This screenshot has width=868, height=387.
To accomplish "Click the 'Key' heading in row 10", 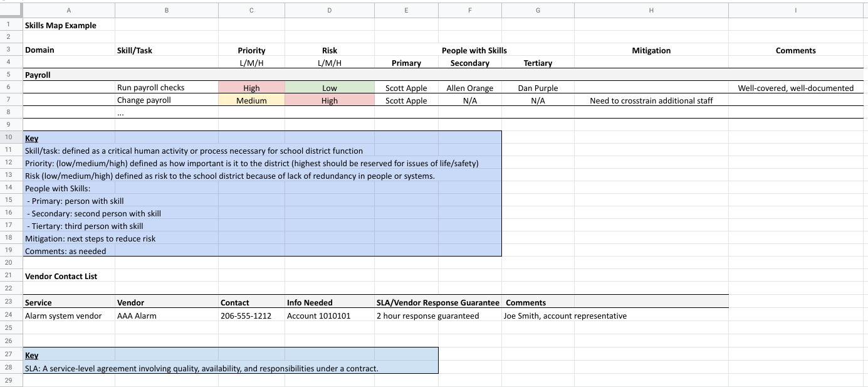I will tap(31, 138).
